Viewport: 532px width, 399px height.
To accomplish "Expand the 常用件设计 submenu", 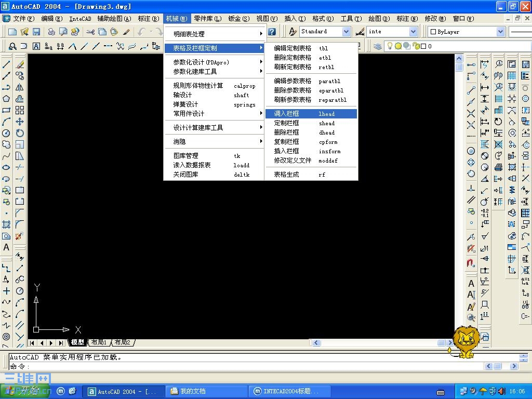I will tap(214, 114).
